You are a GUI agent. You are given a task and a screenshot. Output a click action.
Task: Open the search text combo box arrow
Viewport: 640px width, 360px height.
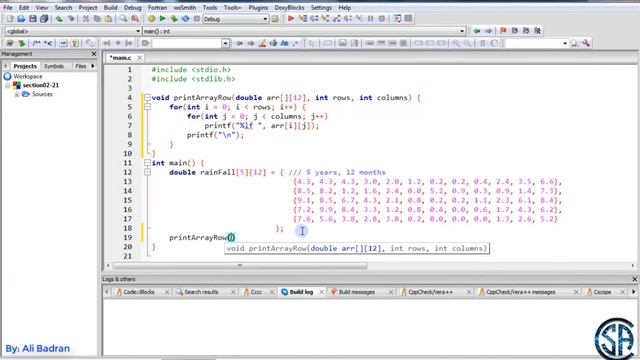point(225,43)
